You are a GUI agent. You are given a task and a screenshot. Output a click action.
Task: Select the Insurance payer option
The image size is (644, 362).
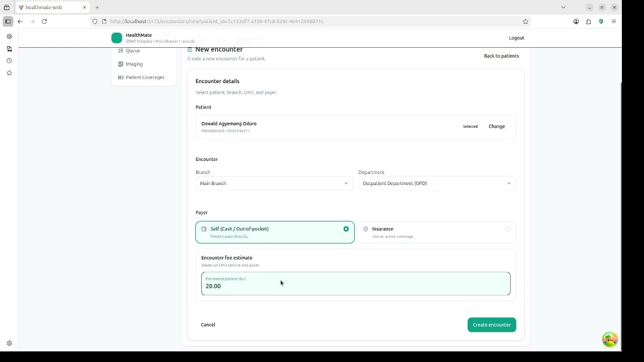[x=437, y=232]
